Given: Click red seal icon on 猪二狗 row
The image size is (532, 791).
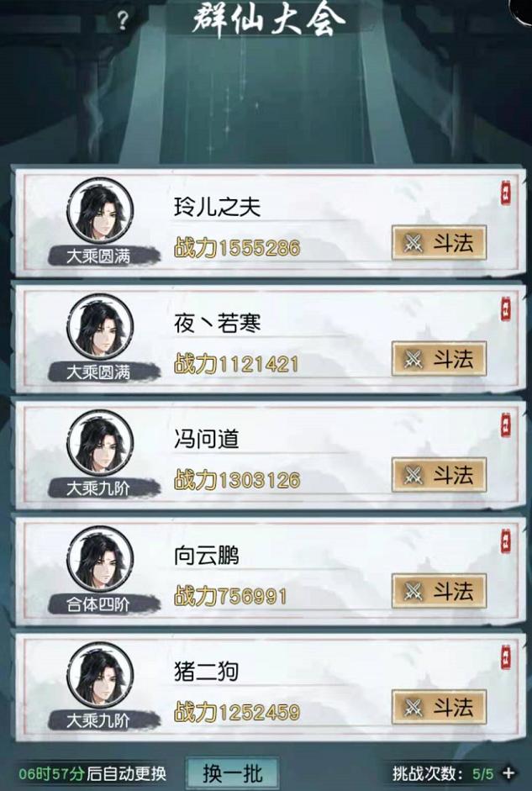Looking at the screenshot, I should 506,657.
